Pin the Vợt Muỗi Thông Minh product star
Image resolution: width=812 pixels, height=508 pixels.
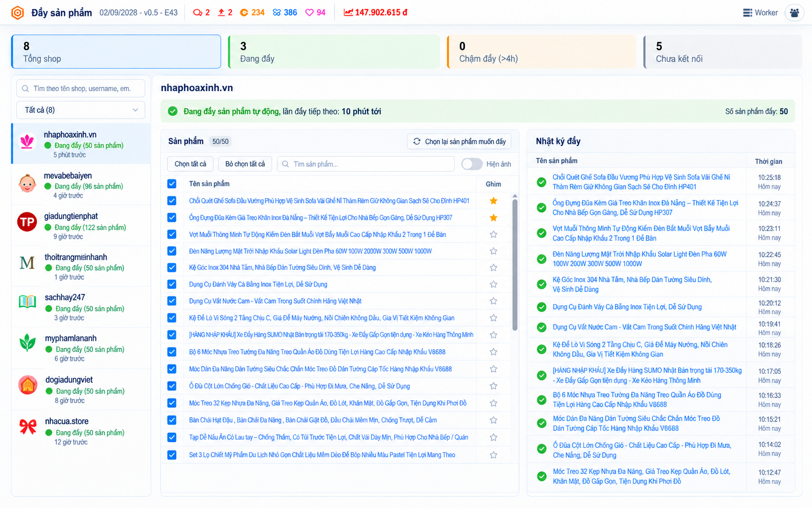point(494,235)
